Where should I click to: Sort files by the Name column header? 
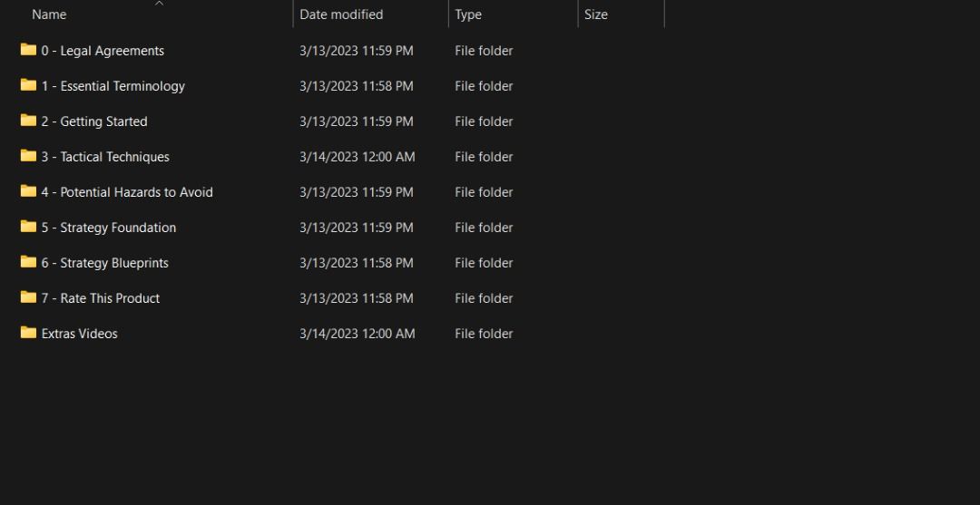click(x=49, y=15)
